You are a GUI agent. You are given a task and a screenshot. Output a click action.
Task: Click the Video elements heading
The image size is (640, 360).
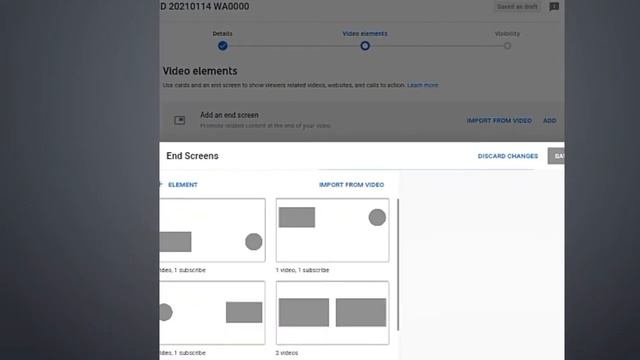pos(200,71)
